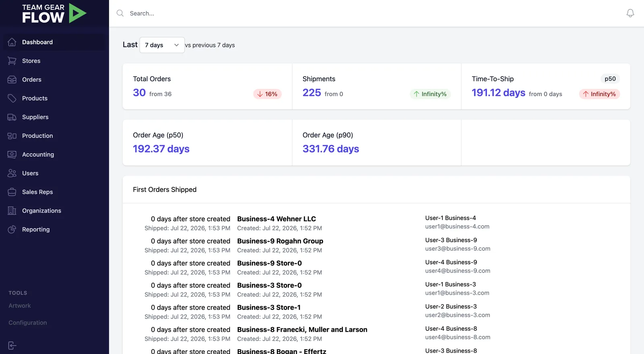Open the Suppliers section

click(54, 117)
